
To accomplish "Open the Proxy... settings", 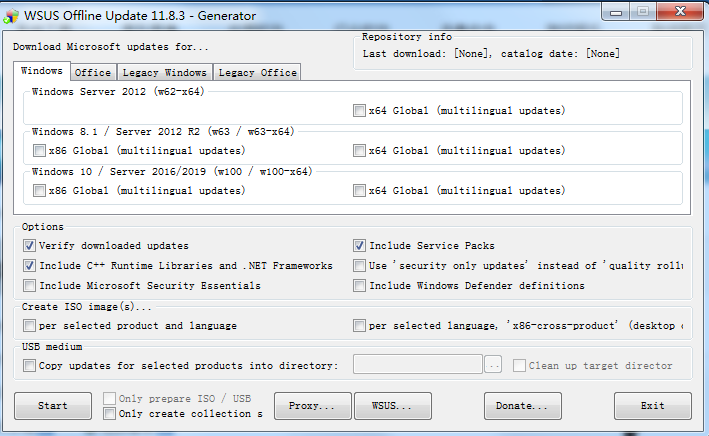I will coord(312,406).
